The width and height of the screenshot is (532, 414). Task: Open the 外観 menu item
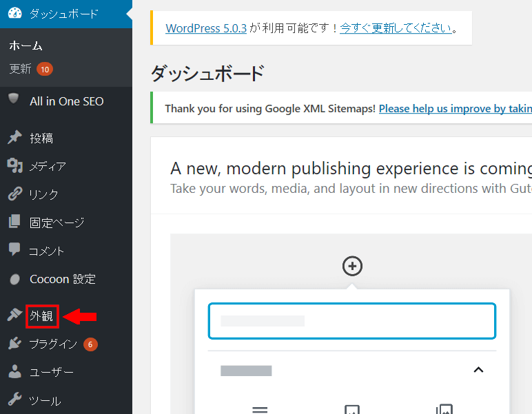coord(42,316)
